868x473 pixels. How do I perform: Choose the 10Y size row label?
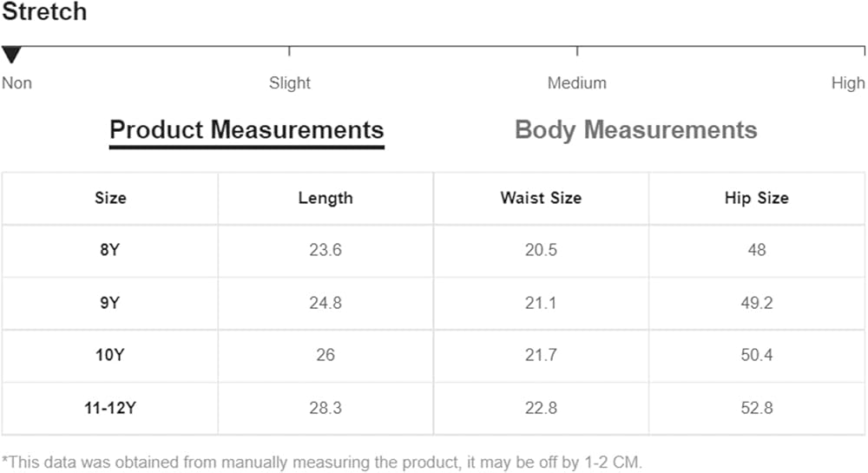(x=110, y=355)
